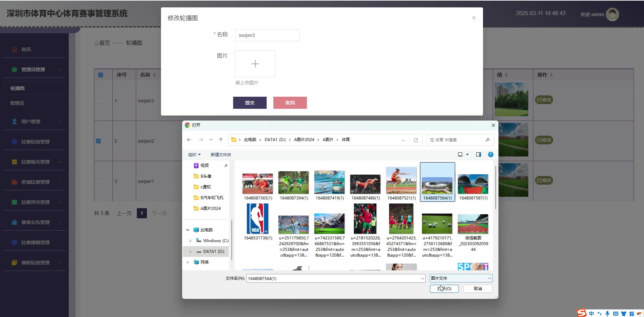The image size is (644, 317).
Task: Open the 图片文件 file type dropdown
Action: [461, 278]
